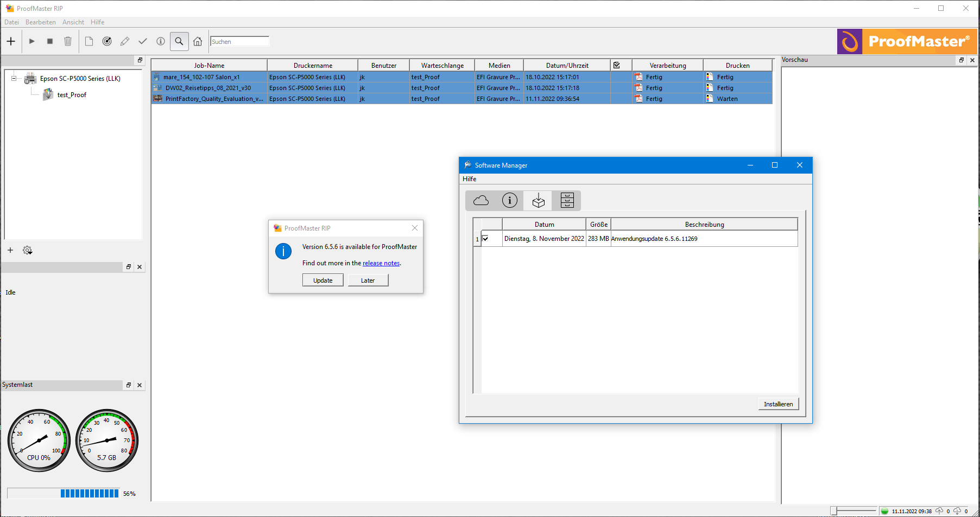Open the Bearbeiten menu

(41, 22)
